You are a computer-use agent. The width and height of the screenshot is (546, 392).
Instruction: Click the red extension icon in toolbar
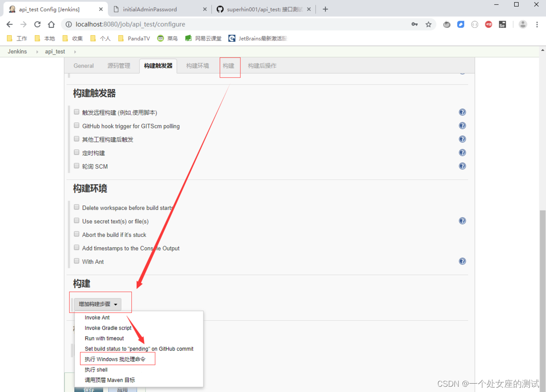(489, 25)
